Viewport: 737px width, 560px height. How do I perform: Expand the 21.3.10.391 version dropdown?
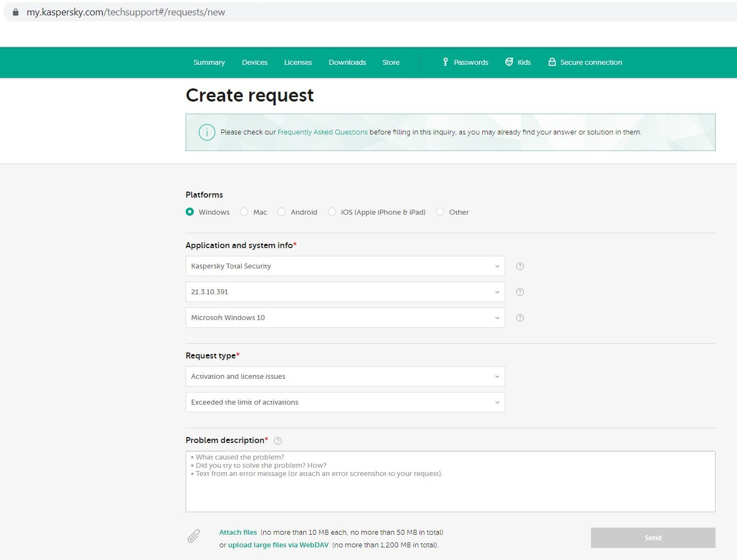(x=345, y=292)
